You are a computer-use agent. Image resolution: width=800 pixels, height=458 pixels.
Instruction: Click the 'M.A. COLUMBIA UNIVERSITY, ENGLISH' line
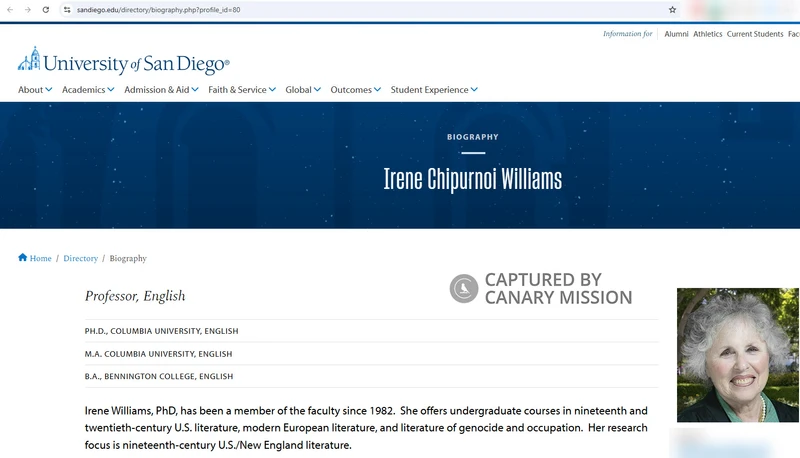coord(158,354)
